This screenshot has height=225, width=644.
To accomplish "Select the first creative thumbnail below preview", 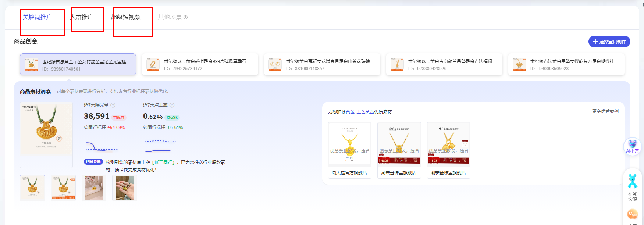I will tap(32, 188).
